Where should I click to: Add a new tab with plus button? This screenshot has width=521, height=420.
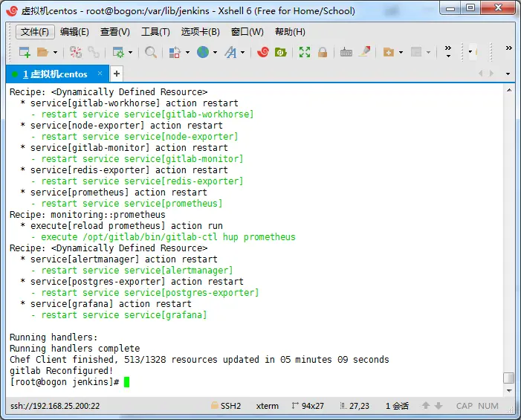coord(116,74)
